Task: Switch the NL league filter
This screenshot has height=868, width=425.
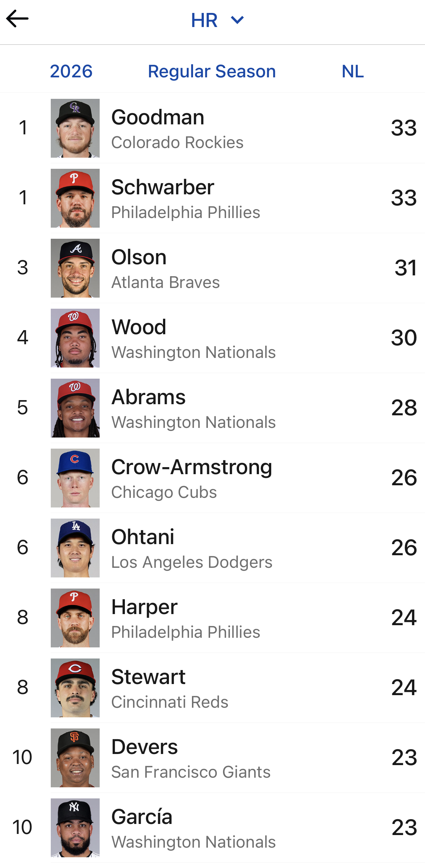Action: (353, 71)
